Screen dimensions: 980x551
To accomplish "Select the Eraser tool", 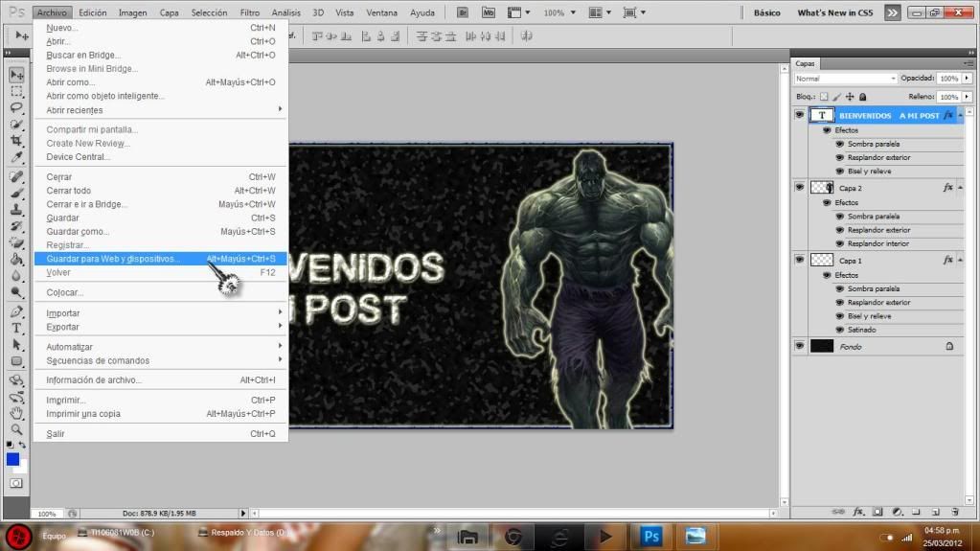I will 16,242.
